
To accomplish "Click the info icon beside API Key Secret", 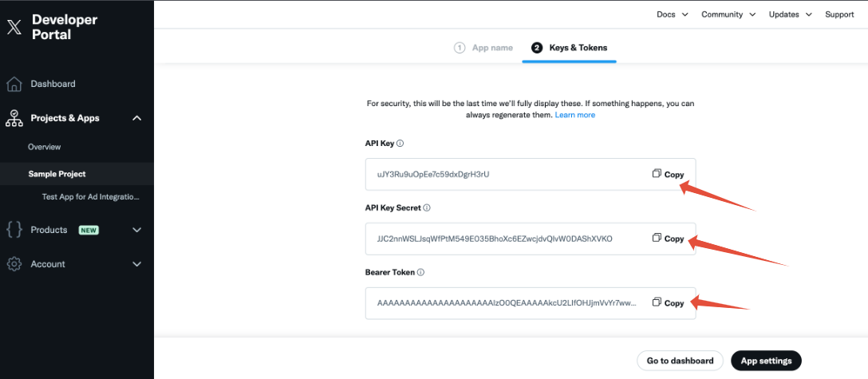I will [x=427, y=208].
